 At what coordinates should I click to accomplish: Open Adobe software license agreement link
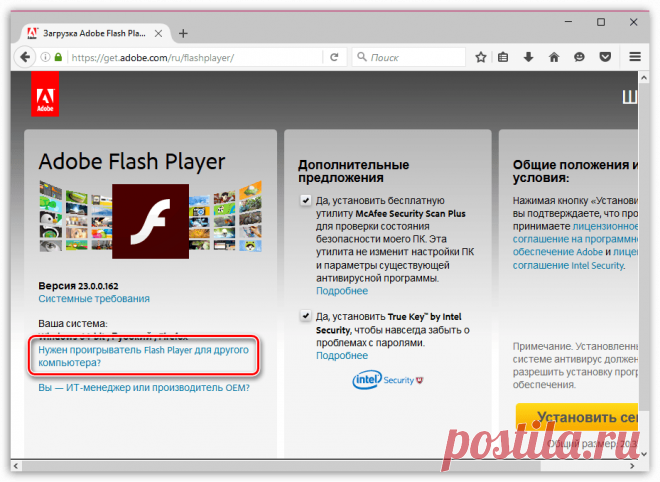pos(575,239)
